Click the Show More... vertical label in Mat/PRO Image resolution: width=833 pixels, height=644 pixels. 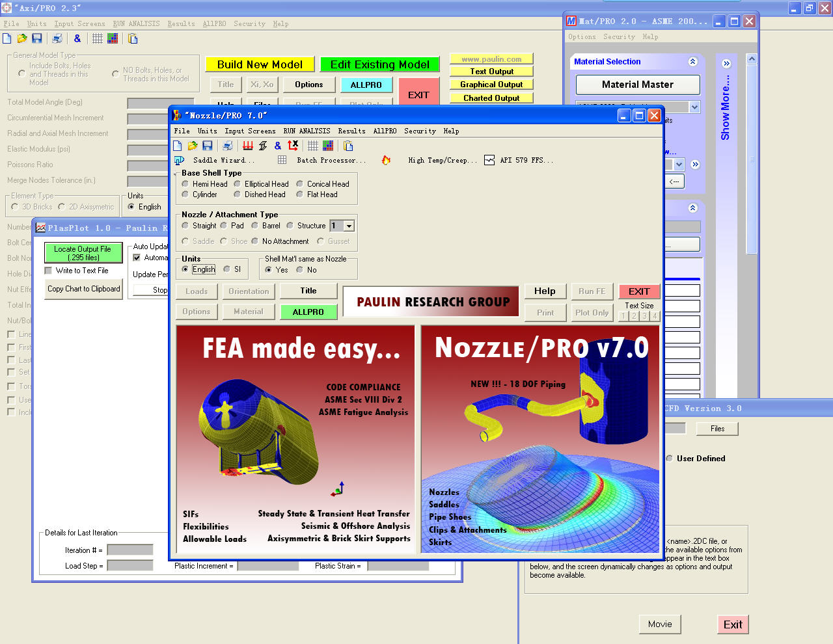726,107
